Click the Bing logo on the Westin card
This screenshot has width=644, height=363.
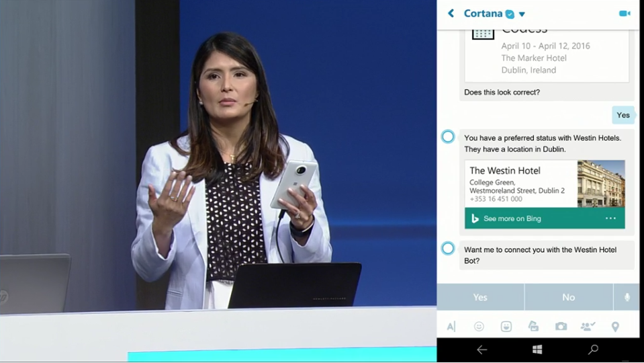click(x=475, y=218)
